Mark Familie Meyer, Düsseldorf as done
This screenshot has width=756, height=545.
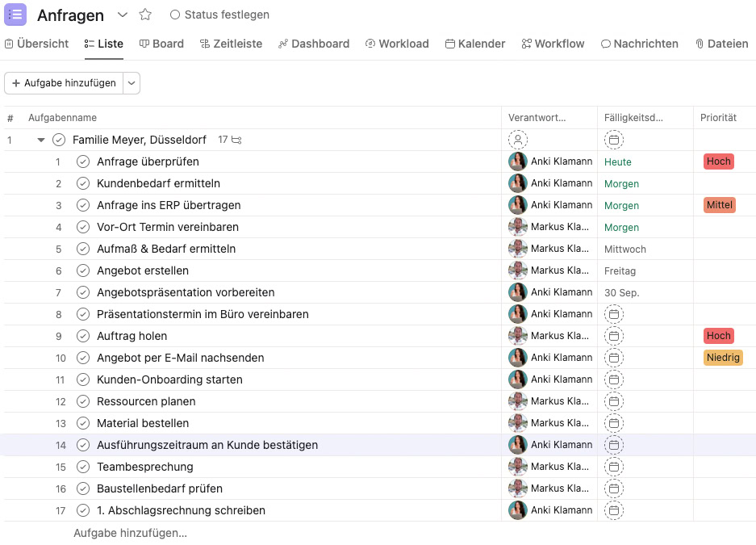(x=59, y=139)
